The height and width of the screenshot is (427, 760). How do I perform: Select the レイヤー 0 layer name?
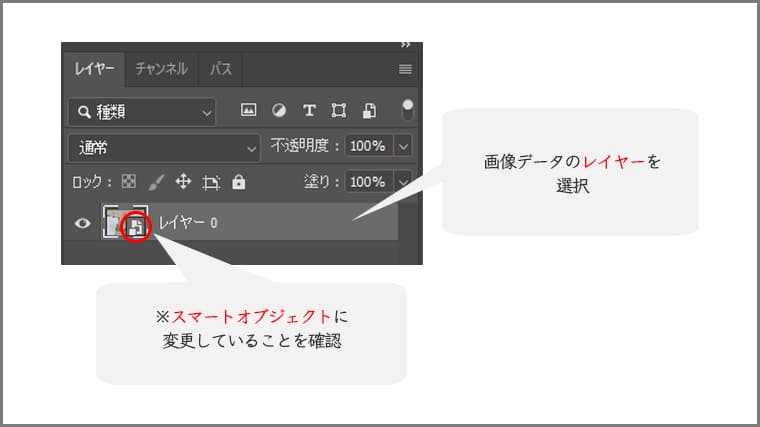[188, 222]
